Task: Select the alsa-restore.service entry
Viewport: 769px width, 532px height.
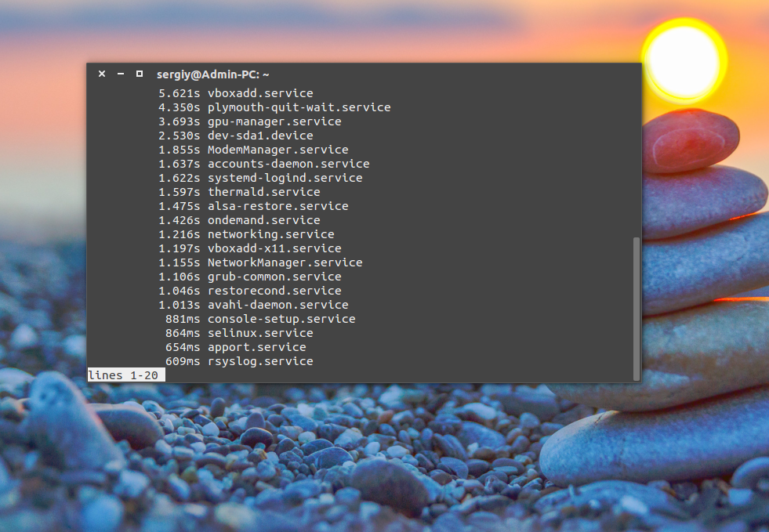Action: coord(277,206)
